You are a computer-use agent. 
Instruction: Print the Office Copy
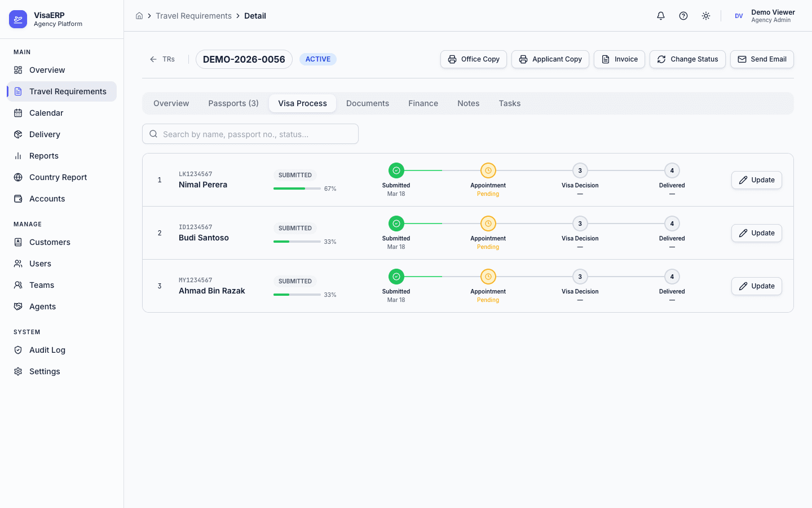coord(474,59)
